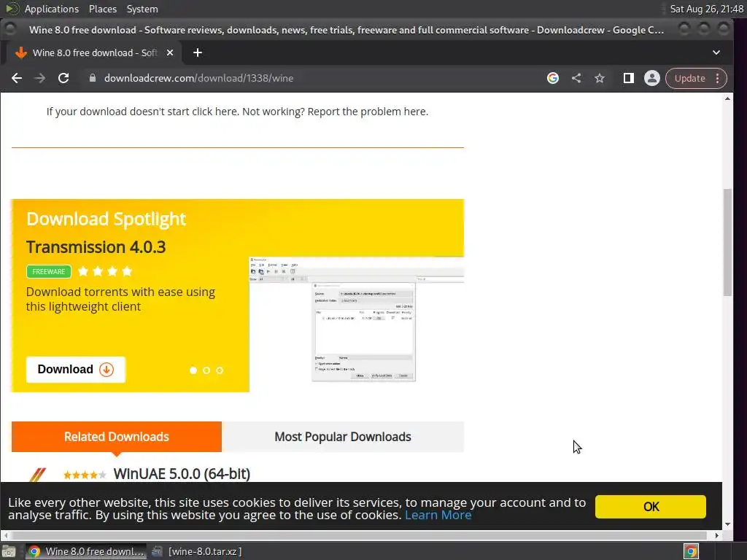The height and width of the screenshot is (560, 747).
Task: Open the Google icon in the address bar
Action: click(553, 78)
